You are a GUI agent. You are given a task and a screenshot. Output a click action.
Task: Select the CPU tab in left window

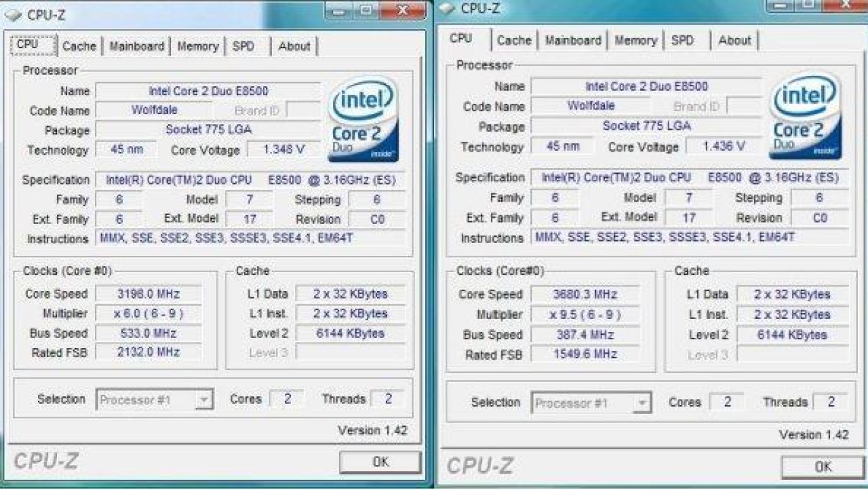point(32,44)
